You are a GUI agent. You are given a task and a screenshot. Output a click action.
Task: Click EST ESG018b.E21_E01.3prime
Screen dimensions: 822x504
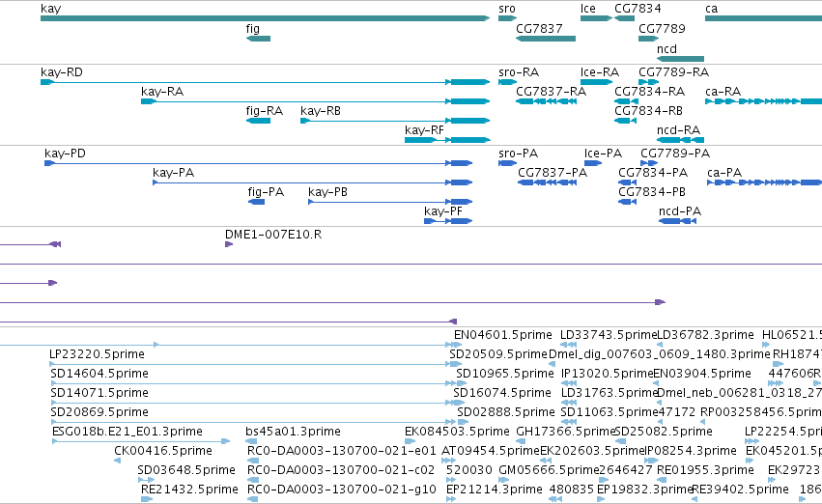tap(141, 441)
